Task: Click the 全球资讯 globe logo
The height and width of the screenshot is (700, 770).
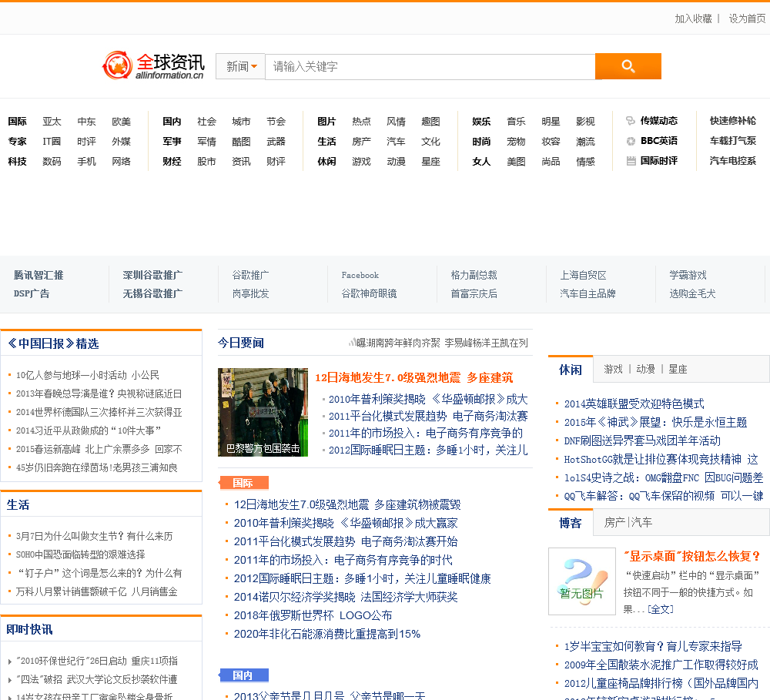Action: 153,65
